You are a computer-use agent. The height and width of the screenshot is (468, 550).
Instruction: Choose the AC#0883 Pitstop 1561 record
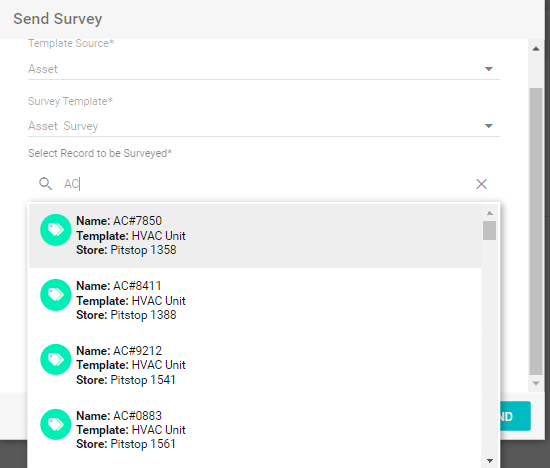(255, 430)
